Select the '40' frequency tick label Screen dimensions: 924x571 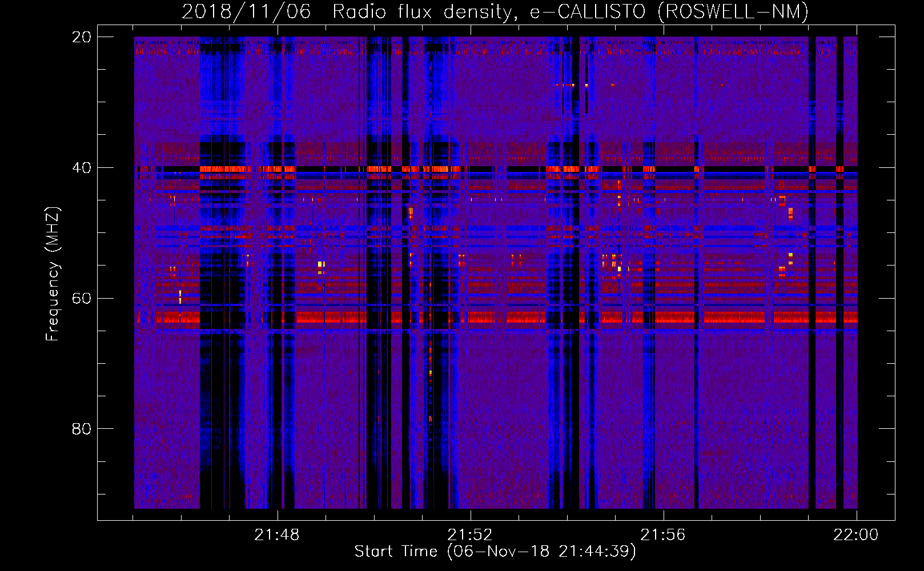coord(81,168)
